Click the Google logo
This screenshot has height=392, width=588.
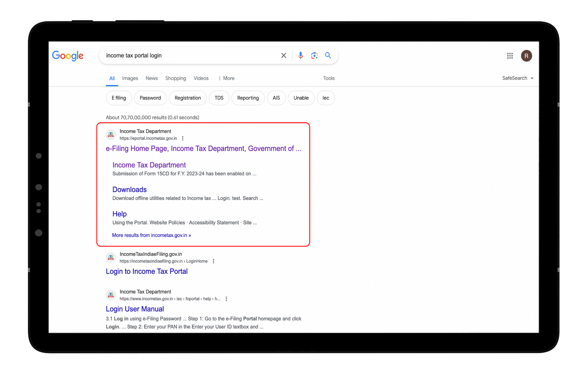68,56
